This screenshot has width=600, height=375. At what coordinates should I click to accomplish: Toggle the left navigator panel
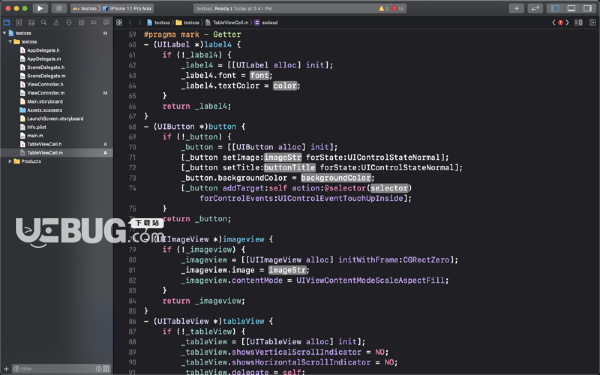pyautogui.click(x=555, y=8)
